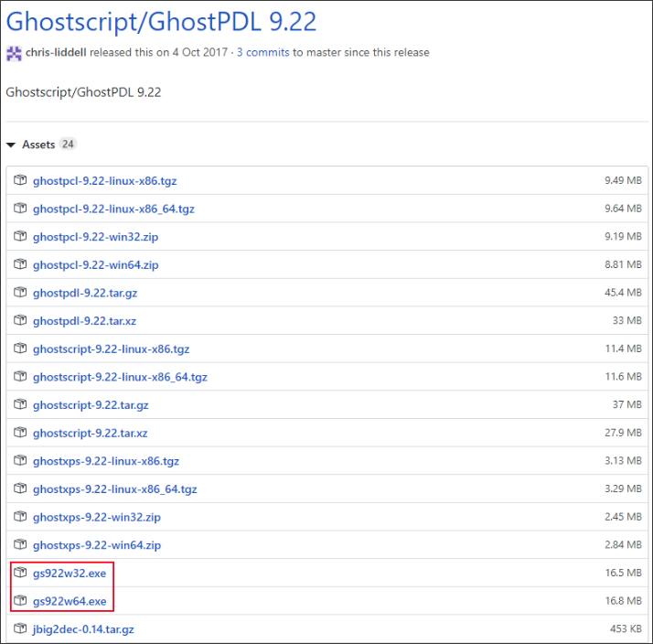Download ghostpcl-9.22-win64.zip

point(96,264)
